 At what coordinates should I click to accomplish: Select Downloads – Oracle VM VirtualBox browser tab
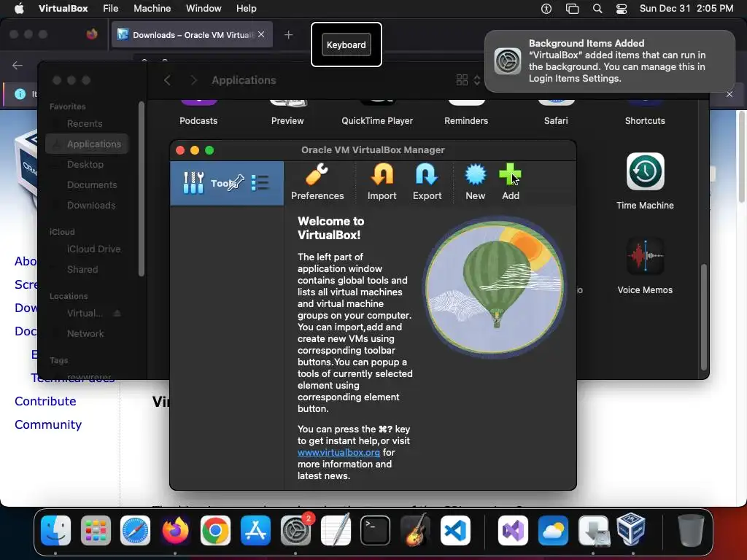point(192,35)
